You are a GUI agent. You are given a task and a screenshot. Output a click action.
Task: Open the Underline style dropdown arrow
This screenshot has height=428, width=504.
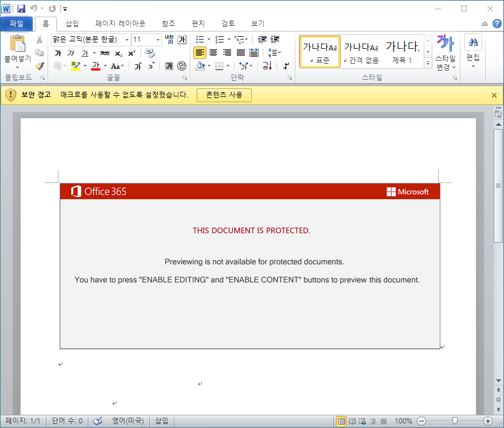(94, 53)
